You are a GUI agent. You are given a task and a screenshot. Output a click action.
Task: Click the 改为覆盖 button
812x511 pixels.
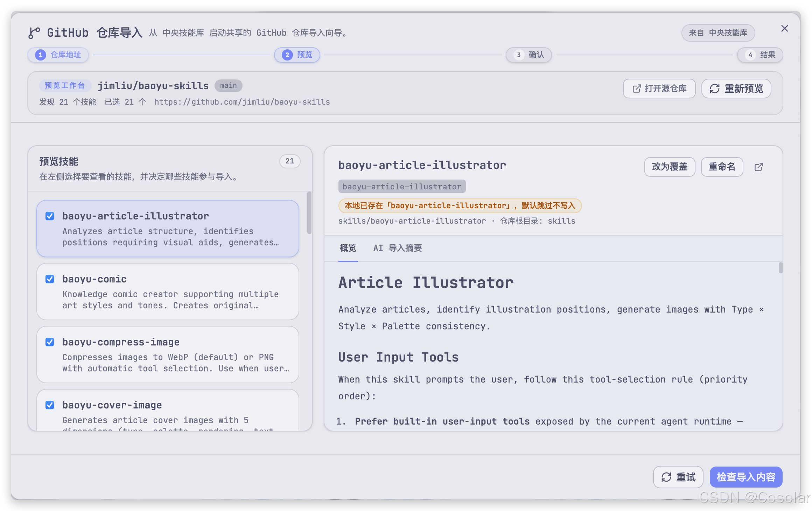pyautogui.click(x=670, y=167)
